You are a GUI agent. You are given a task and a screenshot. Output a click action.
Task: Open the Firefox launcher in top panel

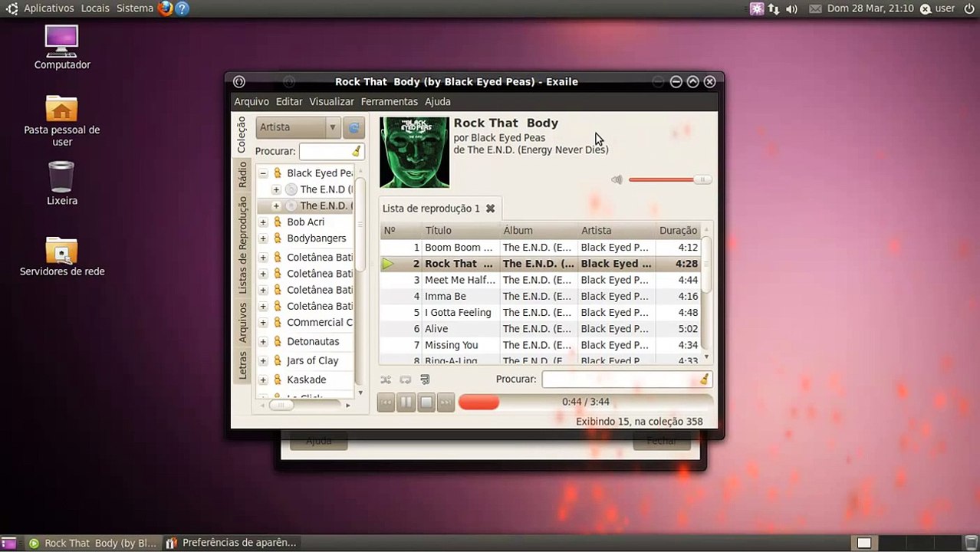coord(165,8)
